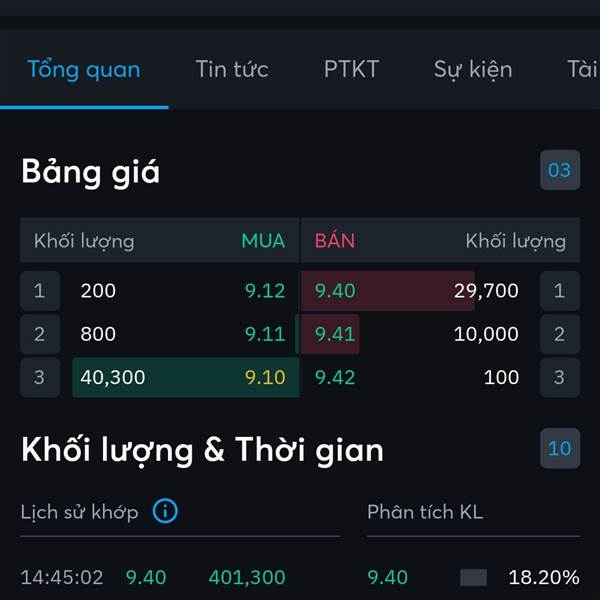Select sell price 9.40 in row 1
This screenshot has height=600, width=600.
tap(335, 291)
